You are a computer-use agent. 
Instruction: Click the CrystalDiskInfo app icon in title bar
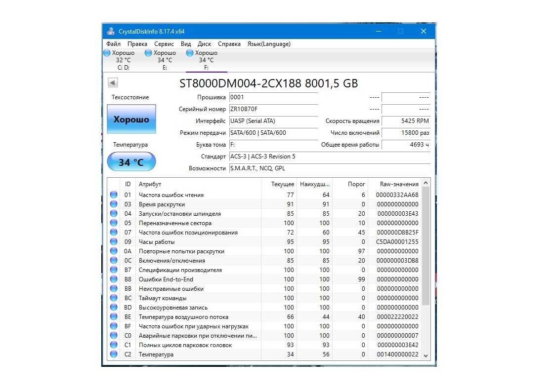(x=111, y=31)
